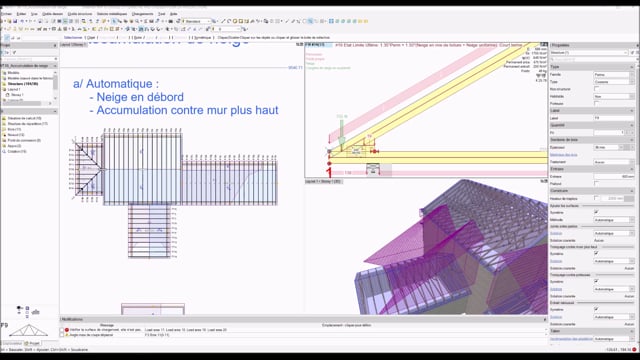The height and width of the screenshot is (360, 640).
Task: Click the filter icon right of Structure (1) selector
Action: [x=632, y=53]
